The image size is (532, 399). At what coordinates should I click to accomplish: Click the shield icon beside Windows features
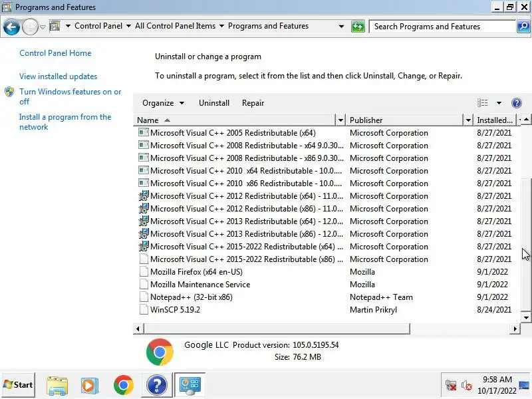(x=9, y=92)
